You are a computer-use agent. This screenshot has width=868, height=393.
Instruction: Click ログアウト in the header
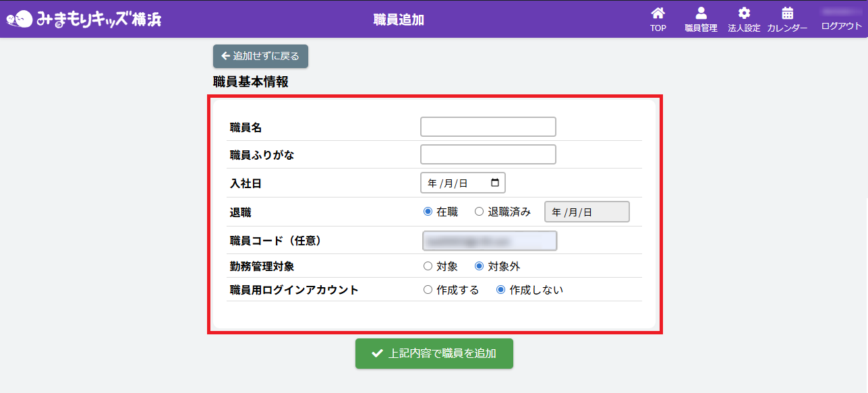point(841,26)
